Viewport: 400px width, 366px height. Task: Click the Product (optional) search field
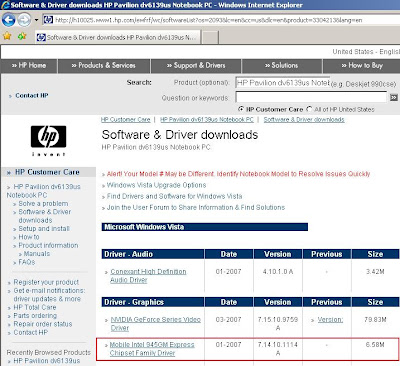tap(282, 83)
